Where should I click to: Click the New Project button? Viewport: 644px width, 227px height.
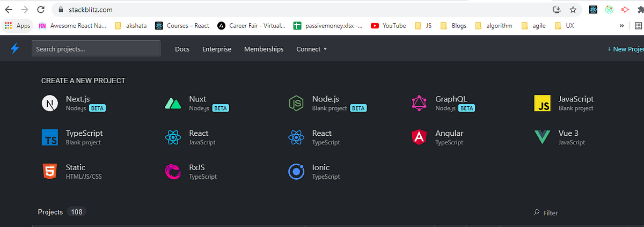[625, 49]
